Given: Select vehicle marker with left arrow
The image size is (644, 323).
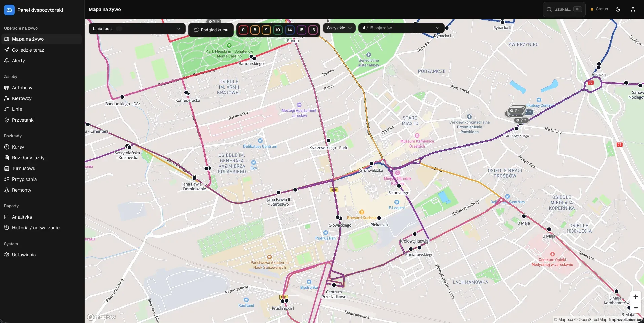Looking at the screenshot, I should [516, 111].
